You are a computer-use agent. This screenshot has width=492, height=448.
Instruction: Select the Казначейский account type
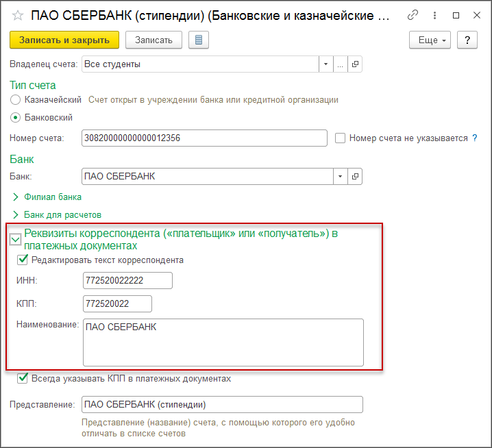(15, 100)
